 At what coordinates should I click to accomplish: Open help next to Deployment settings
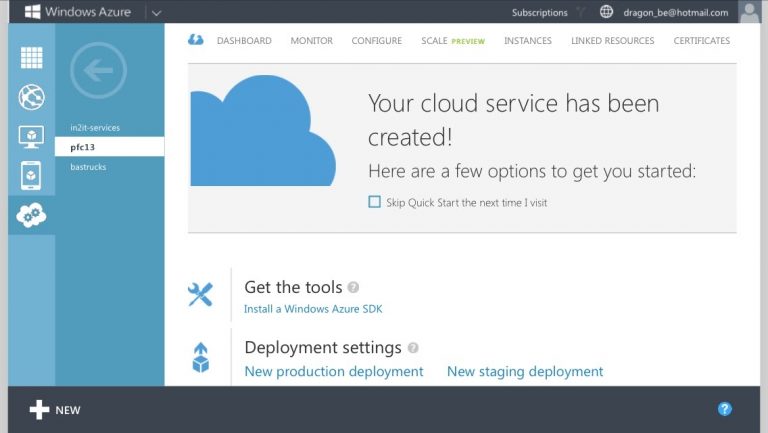coord(413,348)
